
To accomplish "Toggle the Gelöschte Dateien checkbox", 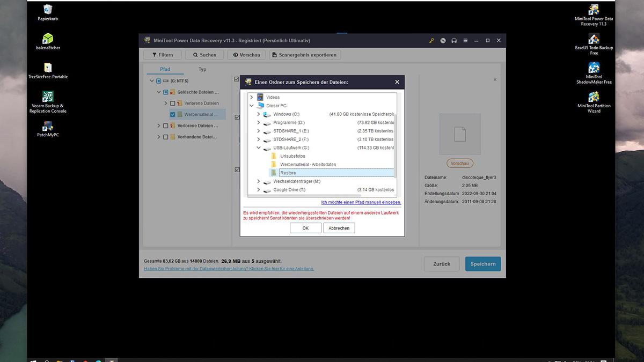I will 166,92.
